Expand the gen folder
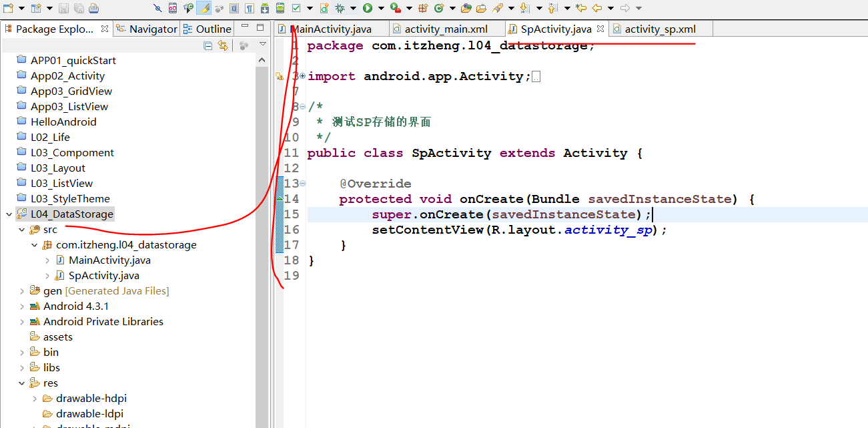Screen dimensions: 868x428 click(22, 290)
